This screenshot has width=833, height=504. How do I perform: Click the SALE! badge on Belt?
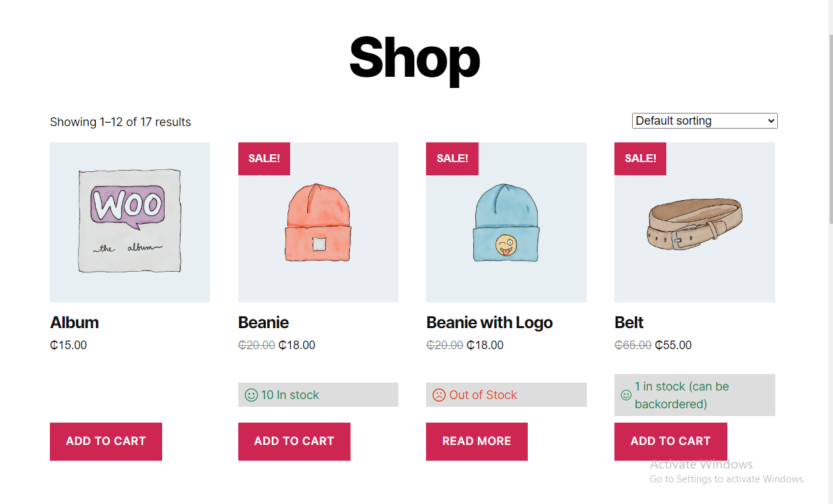click(x=640, y=159)
